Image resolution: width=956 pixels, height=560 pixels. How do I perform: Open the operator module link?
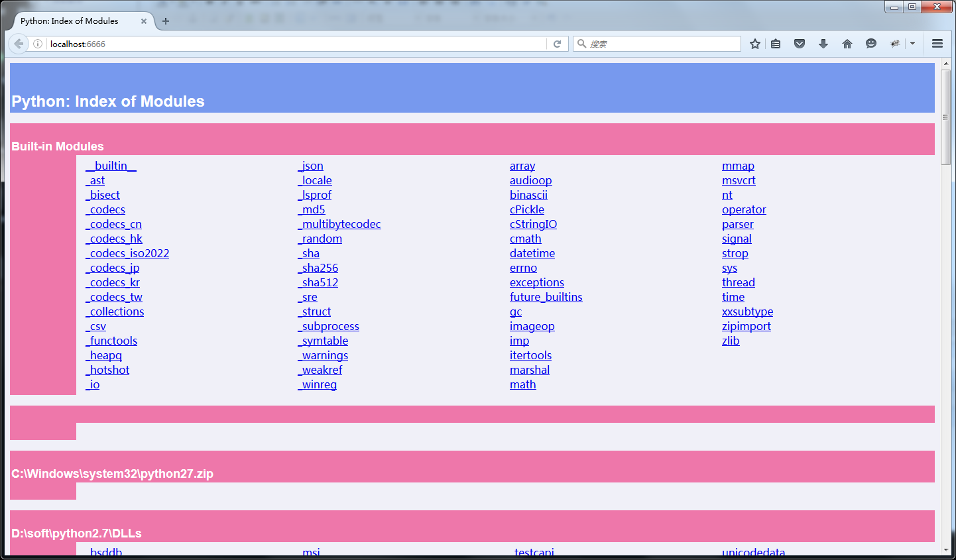pos(744,209)
